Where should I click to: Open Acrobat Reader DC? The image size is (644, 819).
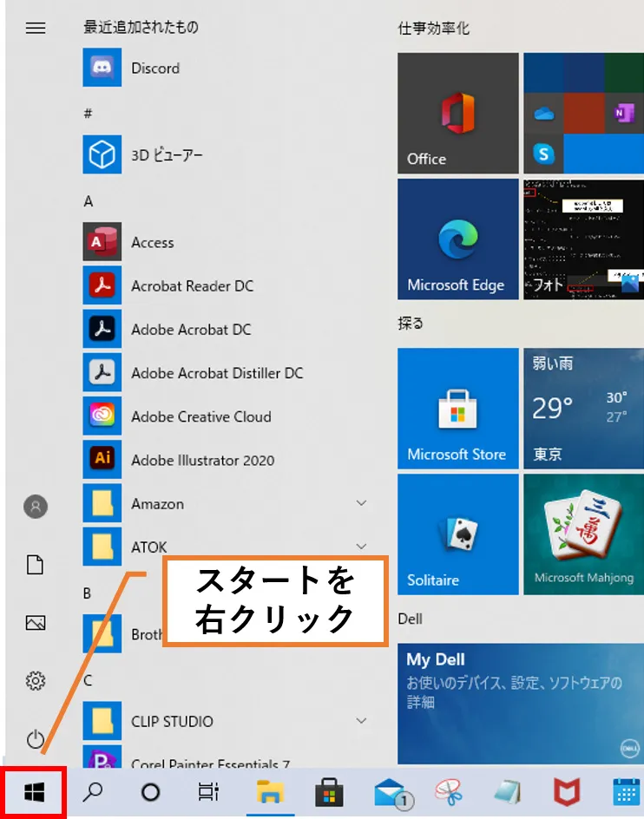pos(225,285)
